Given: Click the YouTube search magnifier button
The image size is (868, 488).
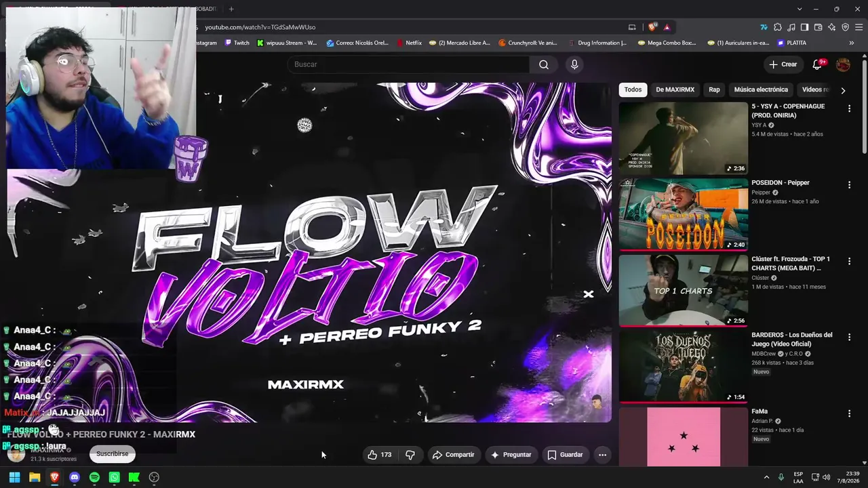Looking at the screenshot, I should (544, 64).
